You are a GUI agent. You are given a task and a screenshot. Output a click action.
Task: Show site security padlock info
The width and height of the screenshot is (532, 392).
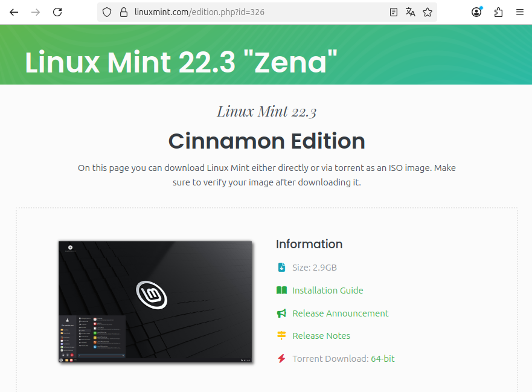124,12
